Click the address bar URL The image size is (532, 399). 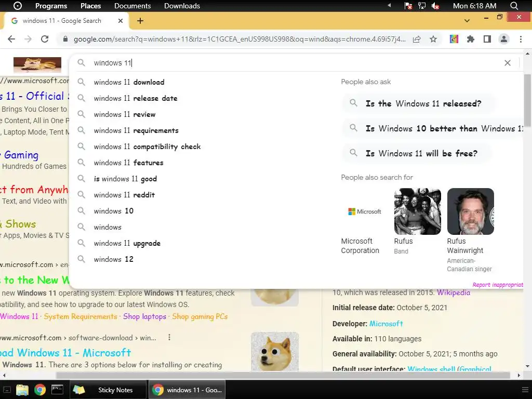(x=240, y=39)
